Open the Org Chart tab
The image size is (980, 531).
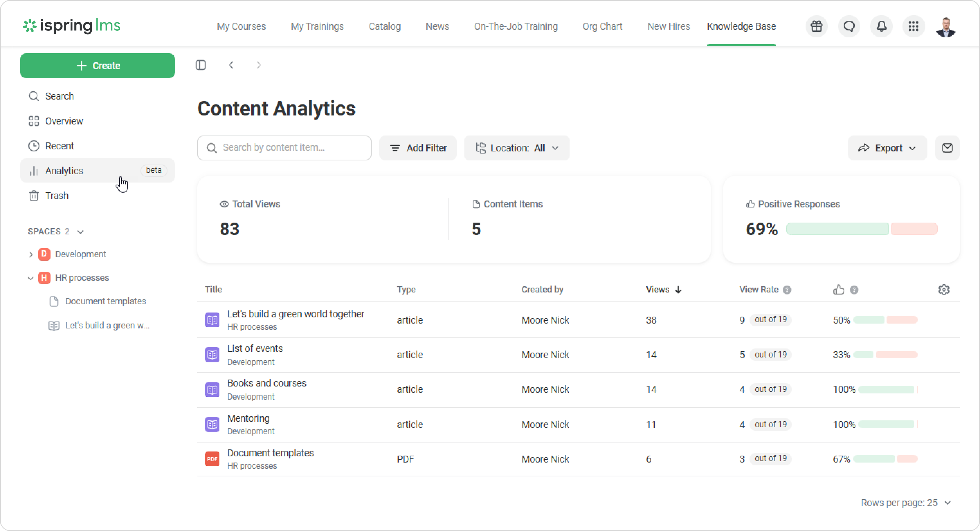click(602, 26)
